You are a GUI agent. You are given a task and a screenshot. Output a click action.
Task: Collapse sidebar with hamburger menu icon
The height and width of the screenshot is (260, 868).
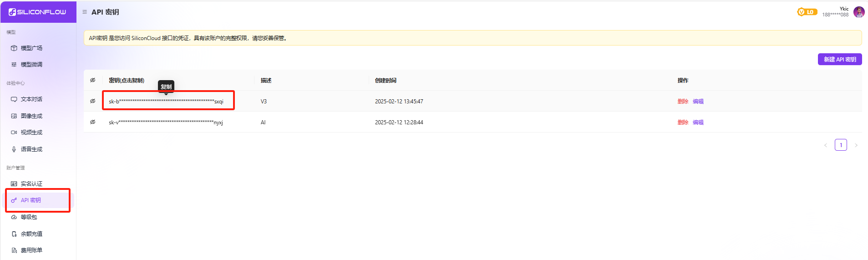tap(85, 12)
